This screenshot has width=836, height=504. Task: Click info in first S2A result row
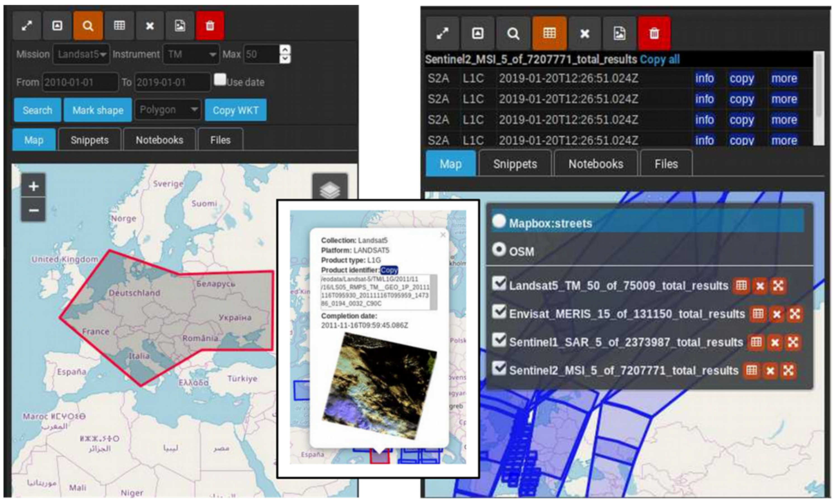pos(704,78)
